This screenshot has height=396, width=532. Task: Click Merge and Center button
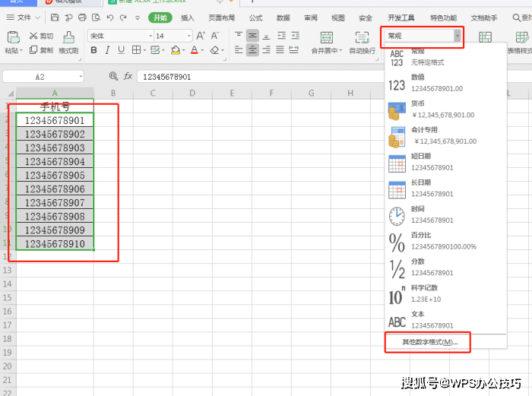pos(326,43)
